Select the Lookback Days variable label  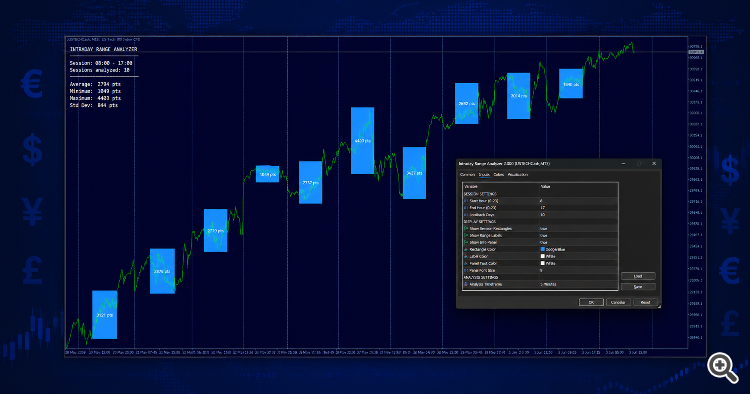click(482, 215)
